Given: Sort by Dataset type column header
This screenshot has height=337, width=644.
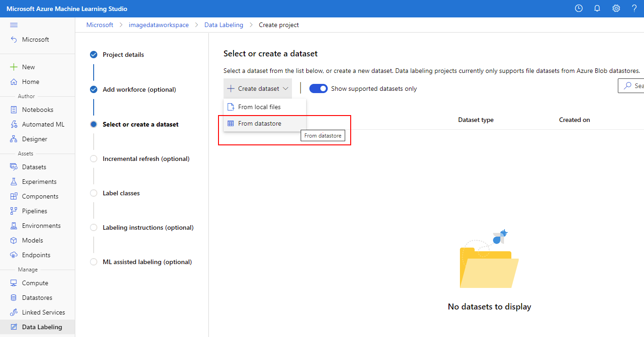Looking at the screenshot, I should [x=476, y=120].
